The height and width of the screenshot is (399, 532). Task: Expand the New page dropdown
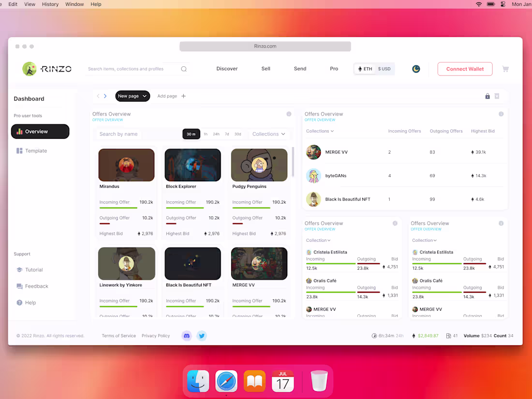(x=133, y=96)
